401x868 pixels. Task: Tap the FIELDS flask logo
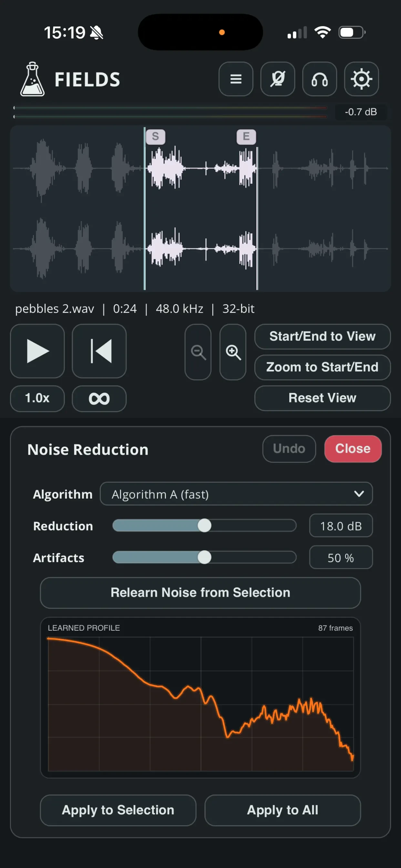pyautogui.click(x=32, y=79)
